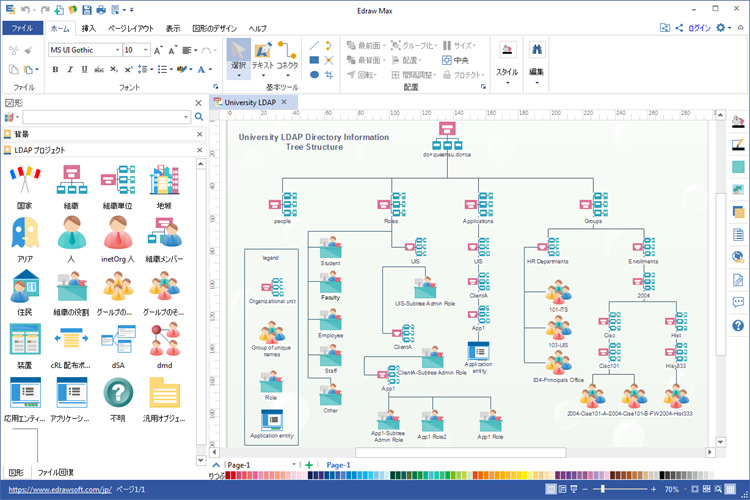750x500 pixels.
Task: Toggle bold text formatting
Action: tap(55, 70)
